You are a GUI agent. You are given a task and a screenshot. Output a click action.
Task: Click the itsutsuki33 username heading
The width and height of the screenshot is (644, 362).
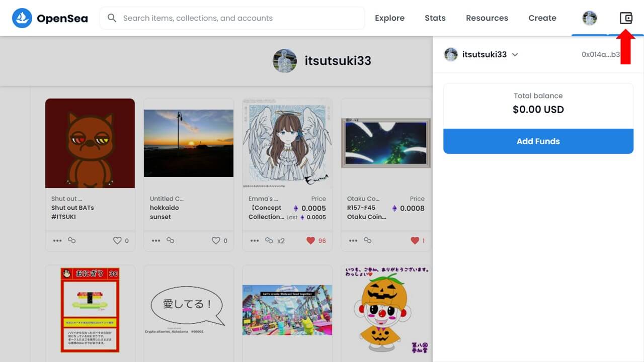point(338,61)
